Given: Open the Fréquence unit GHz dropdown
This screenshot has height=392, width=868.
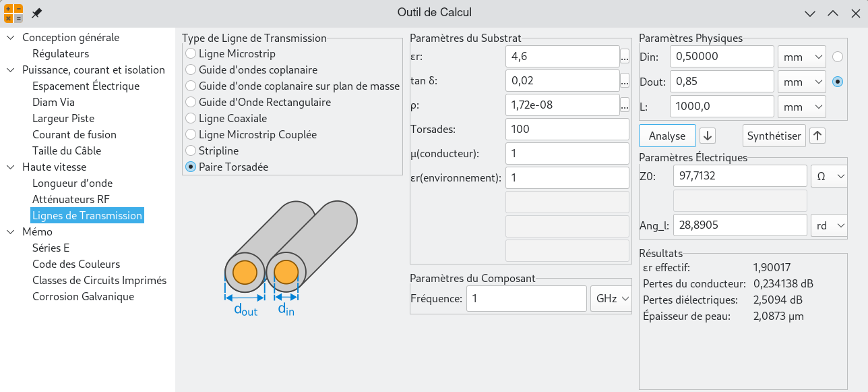Looking at the screenshot, I should tap(611, 298).
